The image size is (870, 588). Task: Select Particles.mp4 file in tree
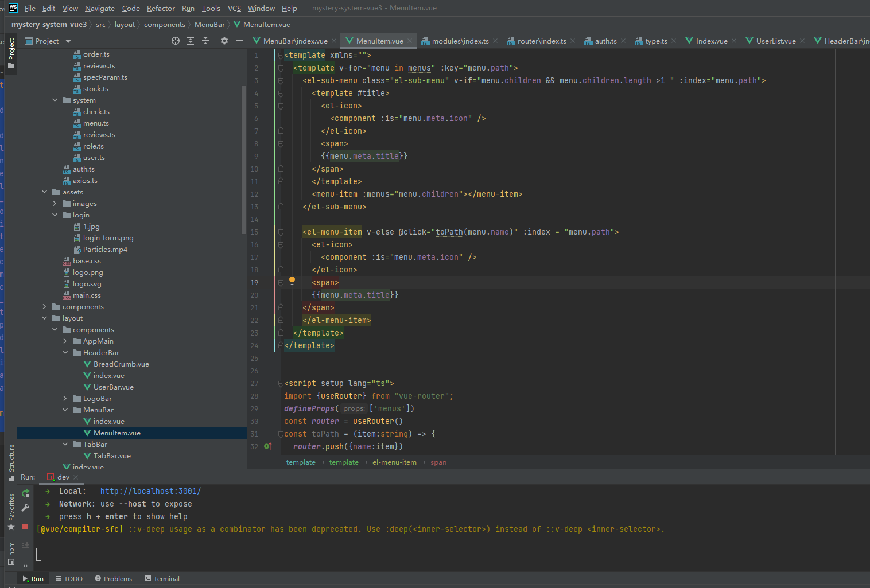click(105, 249)
